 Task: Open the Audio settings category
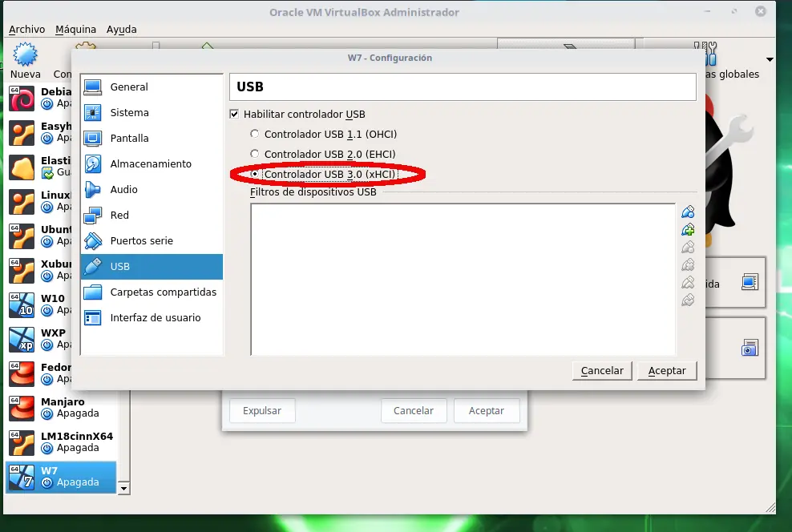[x=152, y=190]
